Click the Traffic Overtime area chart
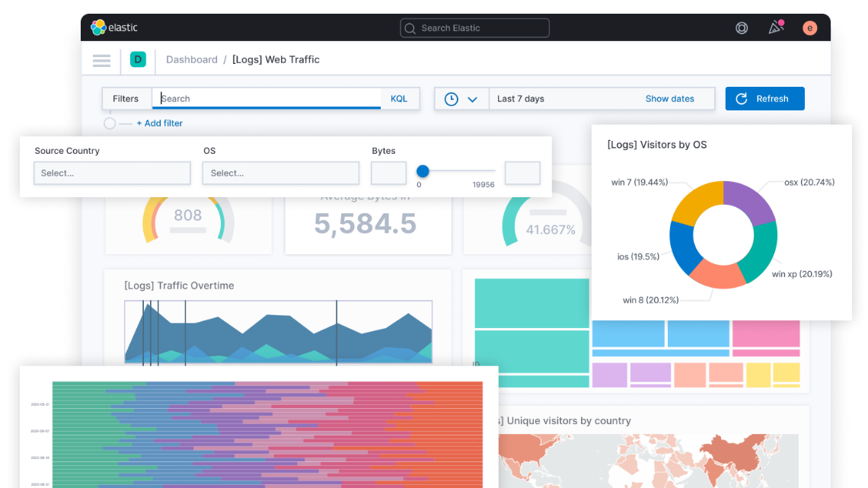 (279, 332)
